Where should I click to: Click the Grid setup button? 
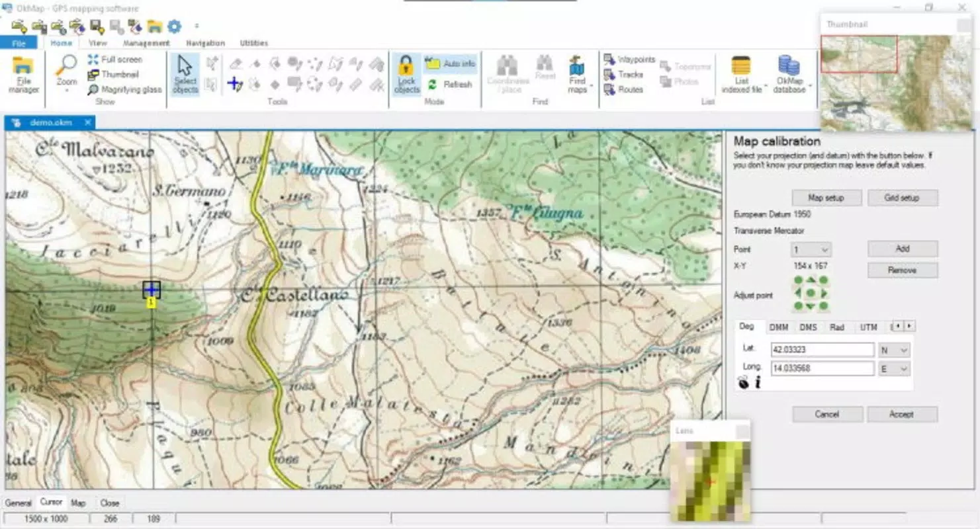(x=902, y=198)
